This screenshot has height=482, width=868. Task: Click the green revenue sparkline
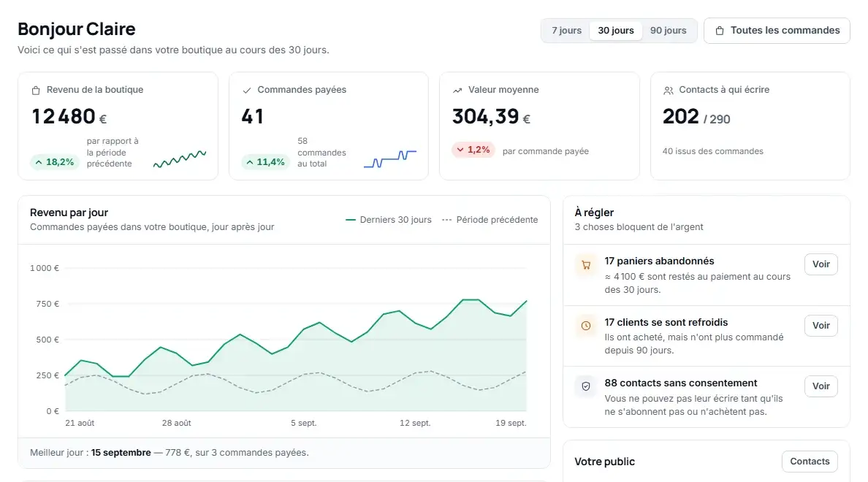(x=180, y=159)
